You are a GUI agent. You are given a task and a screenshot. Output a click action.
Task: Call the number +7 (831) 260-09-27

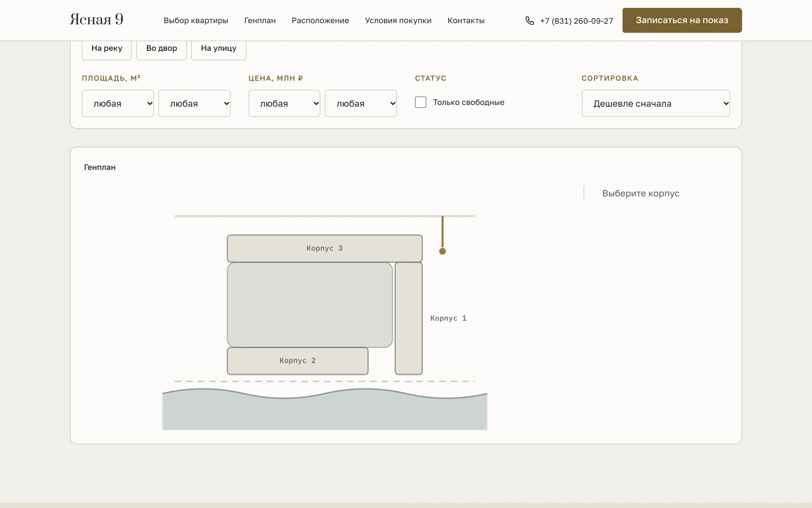pyautogui.click(x=577, y=21)
